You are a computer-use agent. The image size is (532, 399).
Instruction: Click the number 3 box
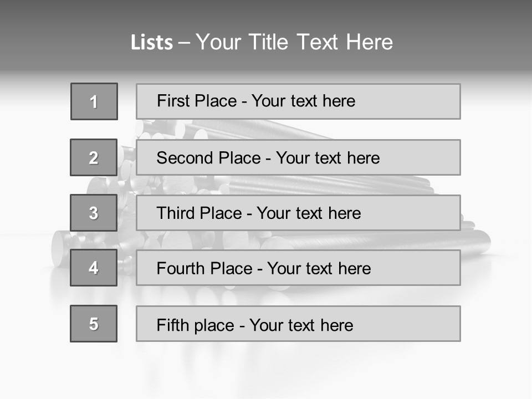point(94,213)
